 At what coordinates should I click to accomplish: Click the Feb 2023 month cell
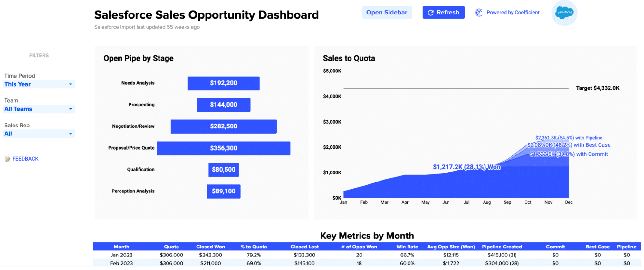tap(121, 263)
